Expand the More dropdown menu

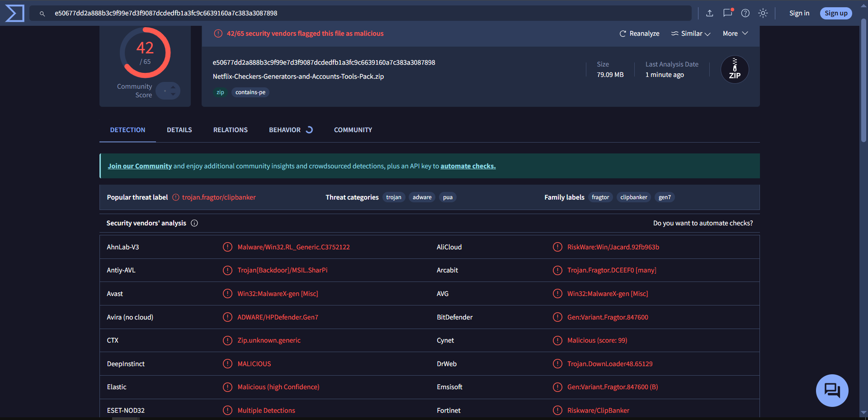[736, 33]
